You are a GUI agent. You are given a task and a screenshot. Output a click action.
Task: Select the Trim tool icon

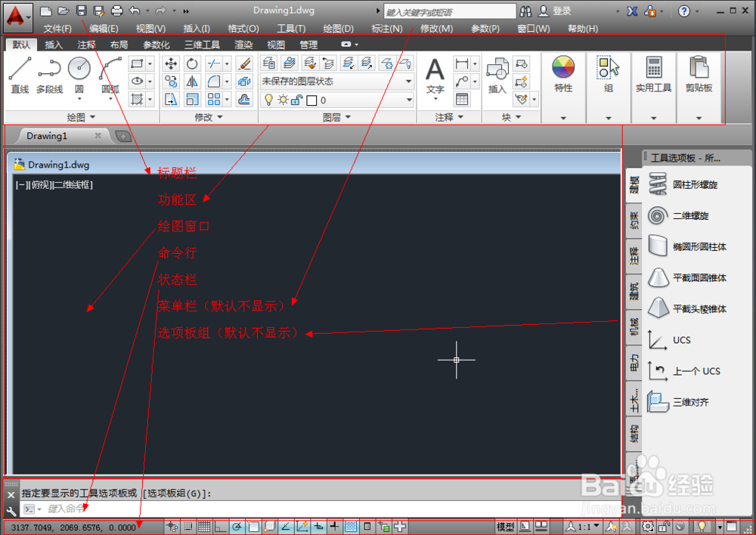pos(213,63)
